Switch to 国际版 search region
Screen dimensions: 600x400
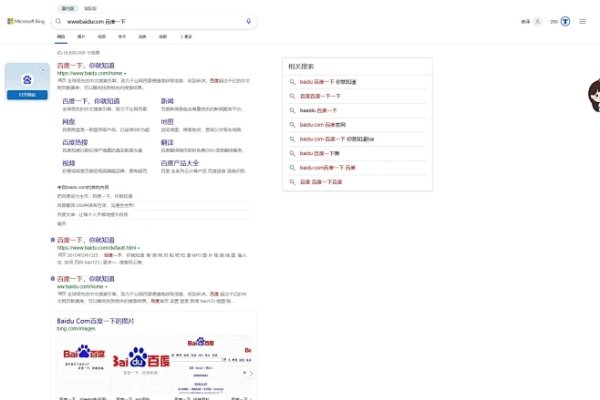point(90,6)
